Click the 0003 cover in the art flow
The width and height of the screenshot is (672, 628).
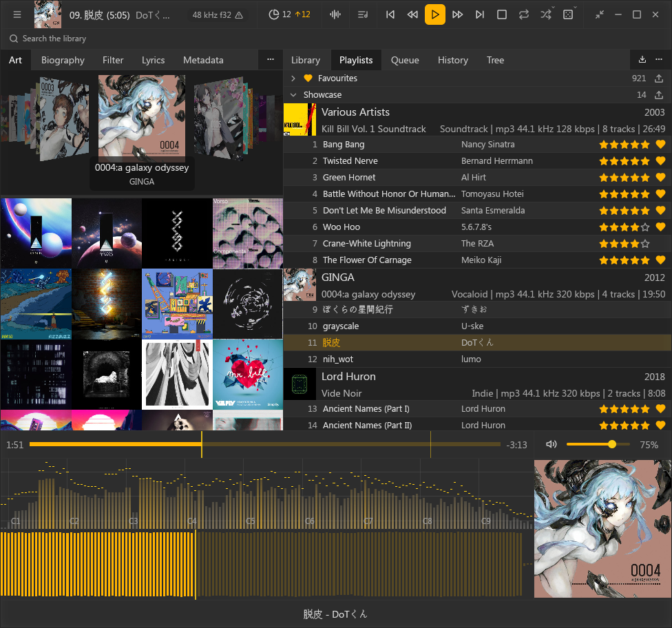(x=63, y=119)
